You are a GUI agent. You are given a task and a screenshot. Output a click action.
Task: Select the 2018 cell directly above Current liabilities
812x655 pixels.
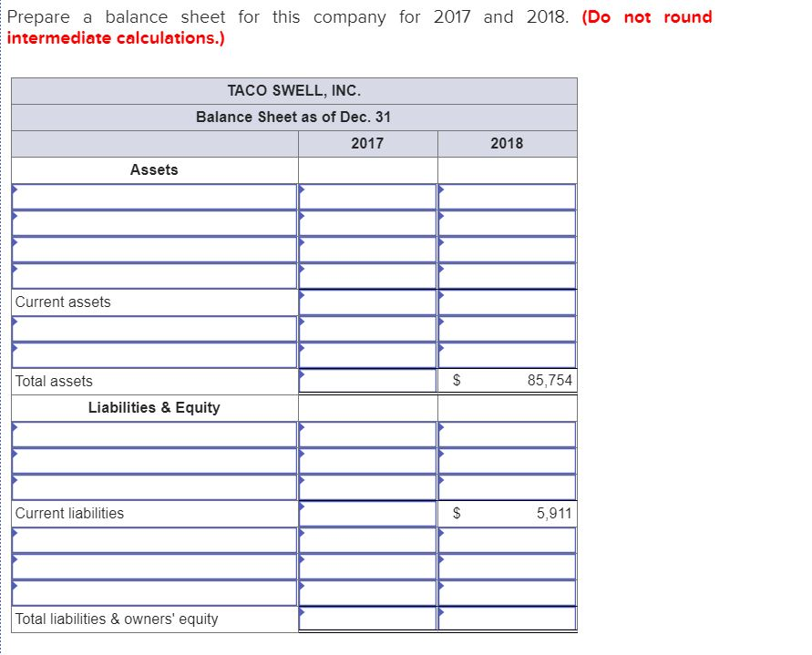(507, 487)
